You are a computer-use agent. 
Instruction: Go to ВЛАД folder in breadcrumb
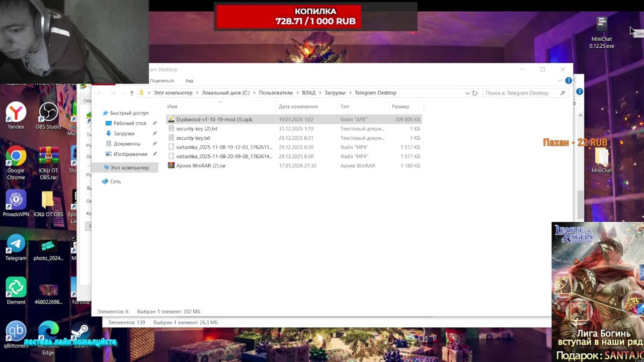pyautogui.click(x=308, y=93)
